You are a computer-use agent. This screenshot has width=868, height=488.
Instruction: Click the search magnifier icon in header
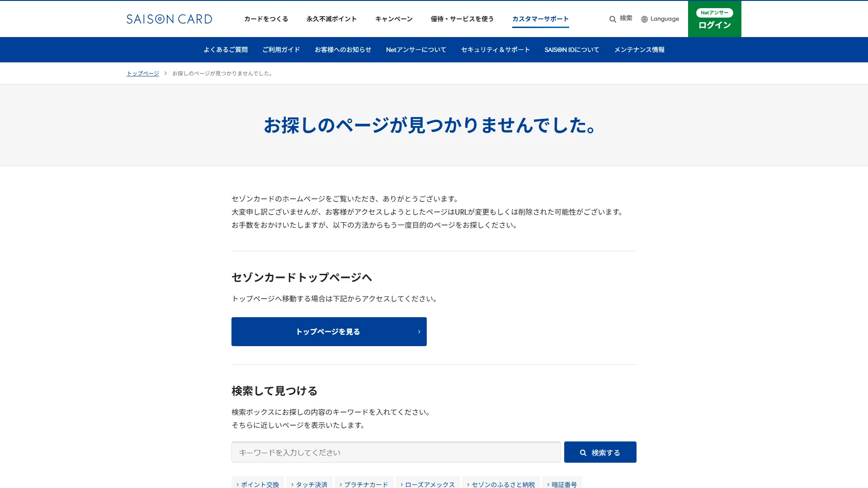pos(613,19)
